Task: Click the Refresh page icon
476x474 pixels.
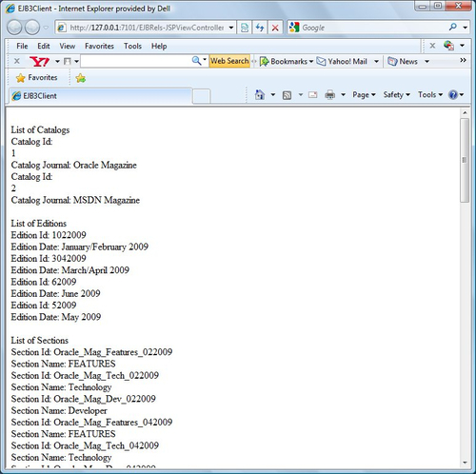Action: tap(260, 28)
